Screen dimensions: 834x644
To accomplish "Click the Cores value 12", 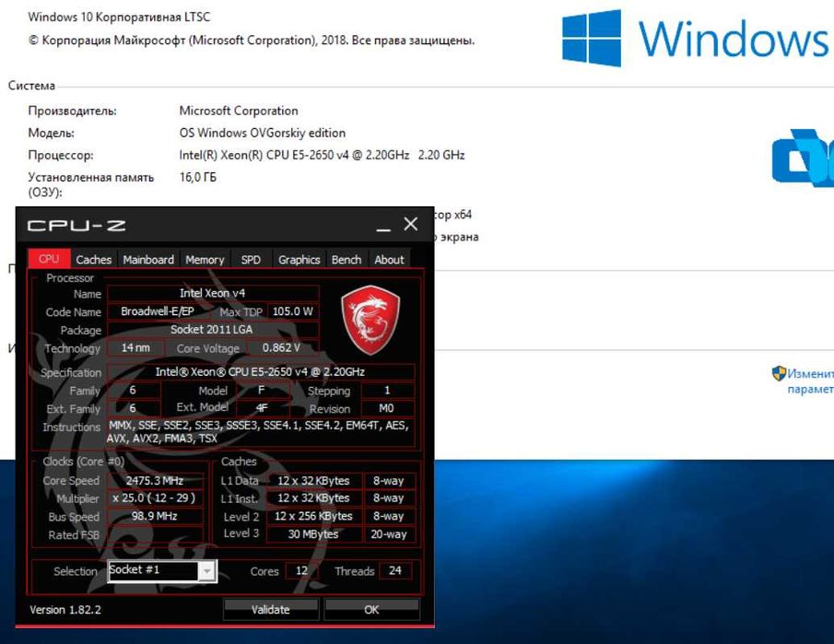I will point(301,570).
